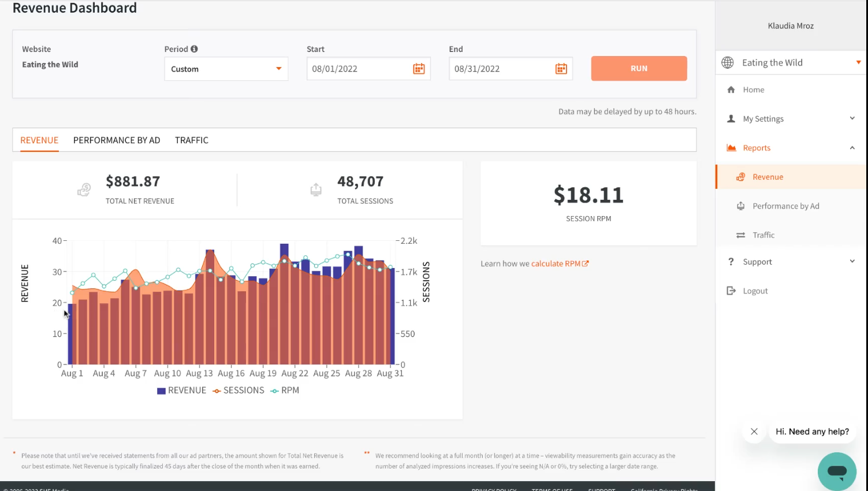Open the Start date calendar picker
The width and height of the screenshot is (868, 491).
[x=419, y=69]
